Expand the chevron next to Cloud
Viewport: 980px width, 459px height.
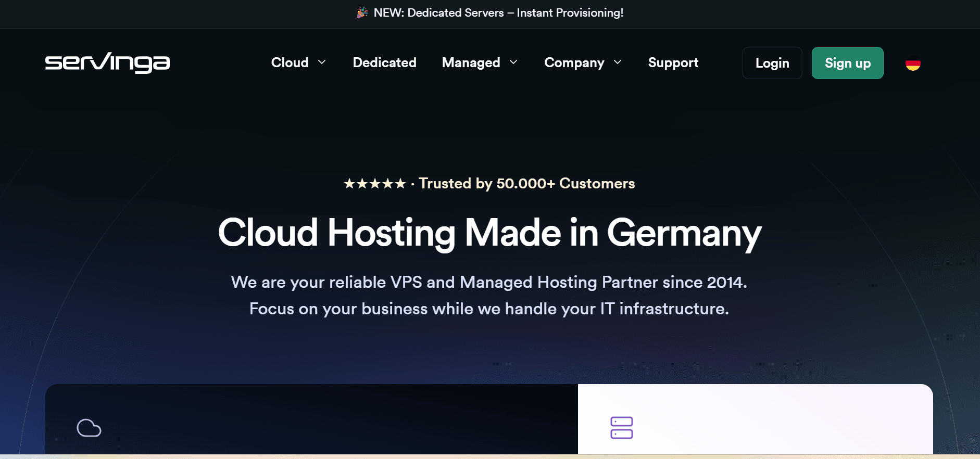(322, 62)
